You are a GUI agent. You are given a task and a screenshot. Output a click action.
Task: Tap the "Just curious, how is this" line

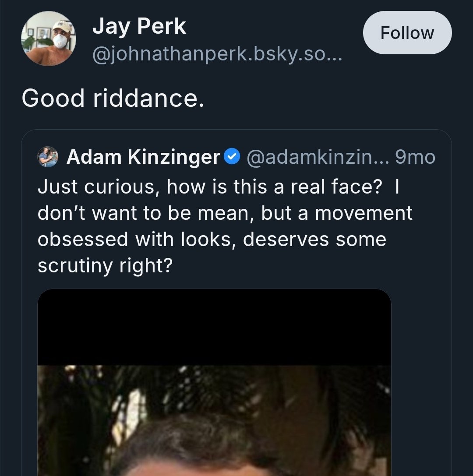tap(219, 187)
